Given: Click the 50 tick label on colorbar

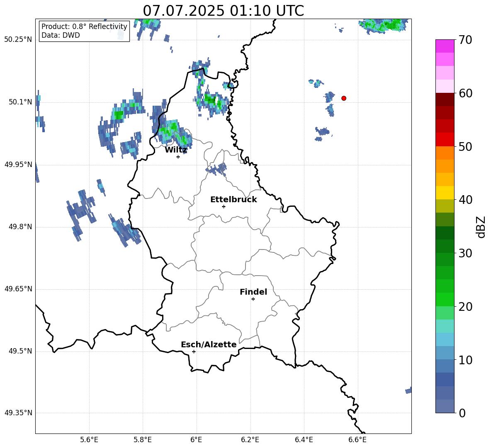Looking at the screenshot, I should (x=465, y=147).
